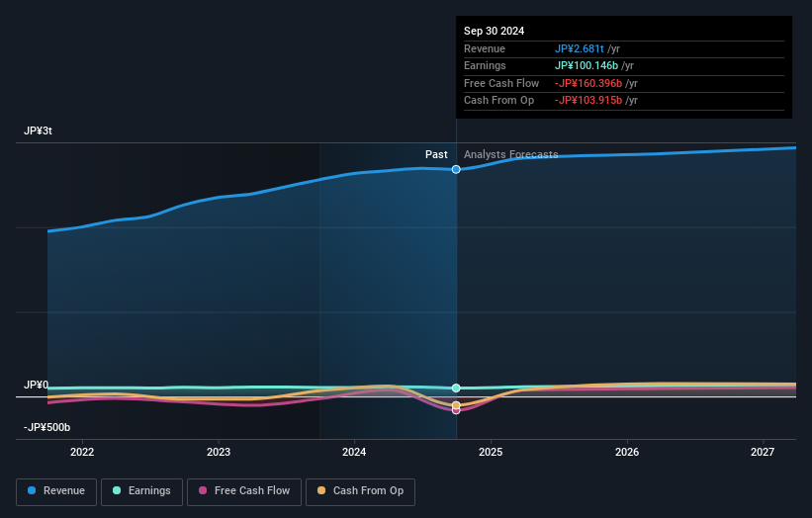Click the 2023 x-axis label
Viewport: 812px width, 518px height.
(x=219, y=453)
